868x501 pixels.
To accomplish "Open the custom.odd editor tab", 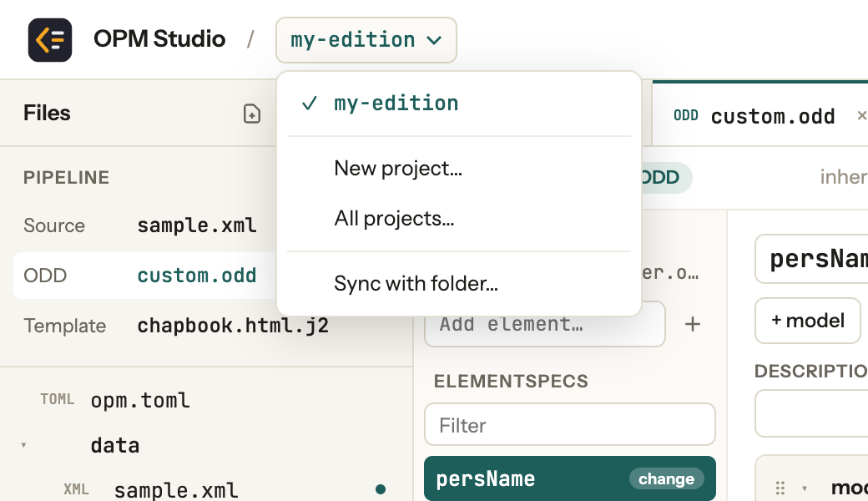I will 759,116.
